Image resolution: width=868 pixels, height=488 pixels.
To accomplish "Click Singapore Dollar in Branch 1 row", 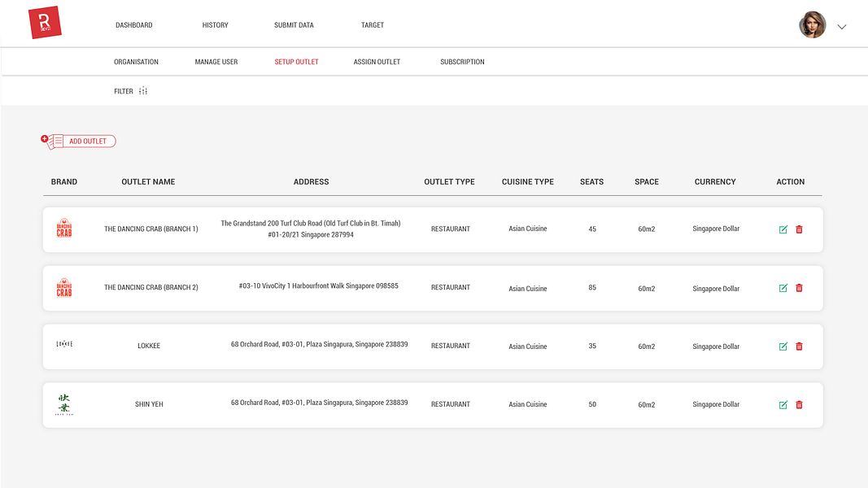I will click(x=716, y=229).
